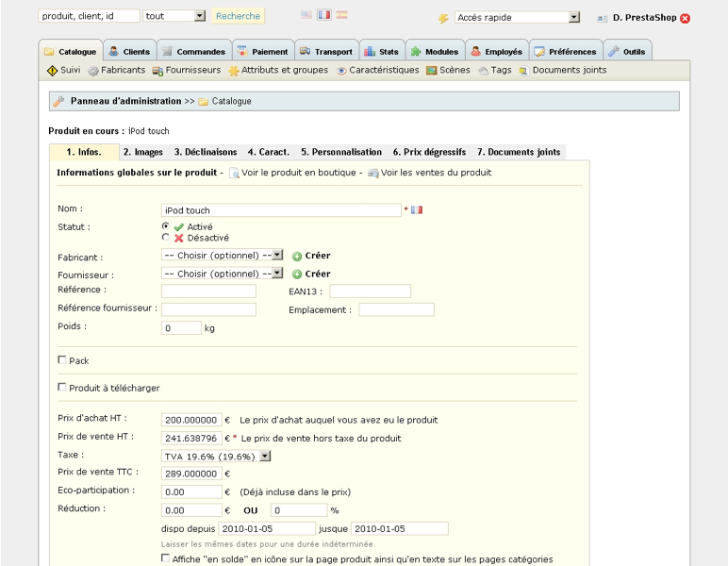Open the Paiement tab
This screenshot has height=566, width=728.
[263, 52]
